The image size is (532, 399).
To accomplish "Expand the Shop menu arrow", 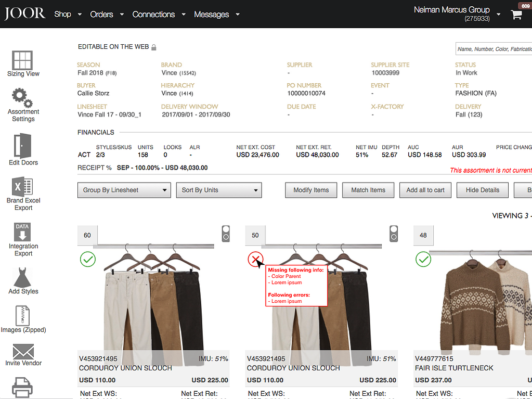I will 80,14.
